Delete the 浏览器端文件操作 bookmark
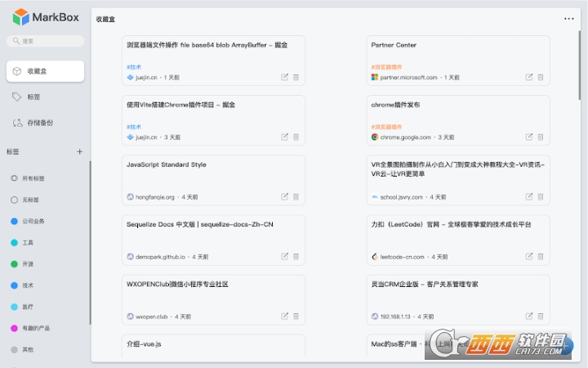 tap(296, 77)
